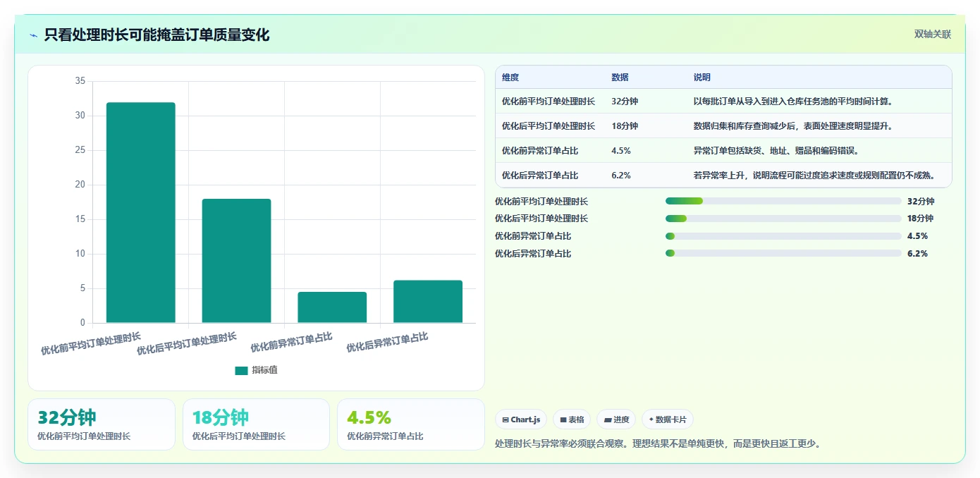Viewport: 980px width, 478px height.
Task: Click the 优化后异常订单占比 table row label
Action: pyautogui.click(x=540, y=176)
